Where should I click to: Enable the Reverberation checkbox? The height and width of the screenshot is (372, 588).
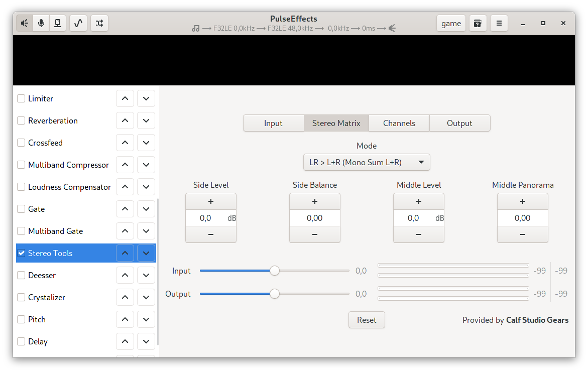22,121
